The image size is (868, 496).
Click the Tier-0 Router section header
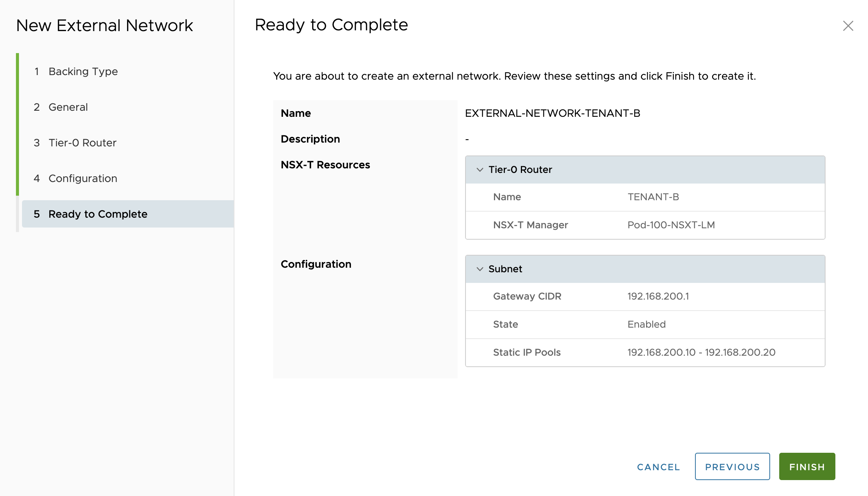(520, 170)
